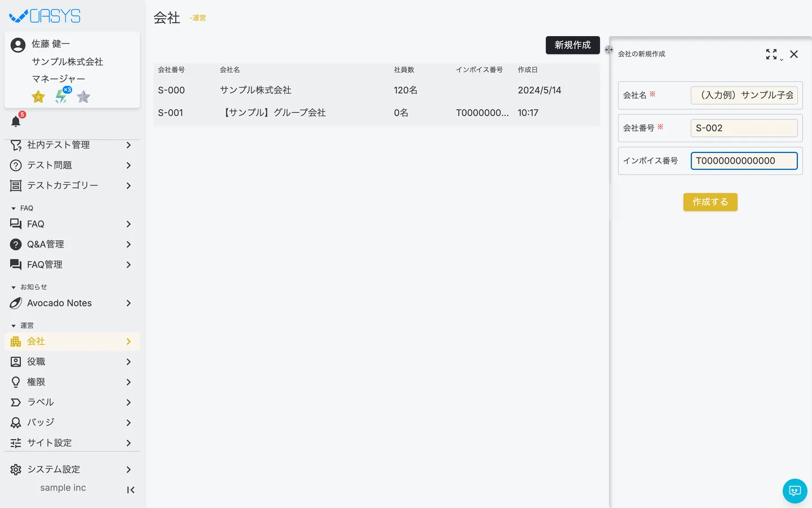The width and height of the screenshot is (812, 508).
Task: Open the user profile avatar icon
Action: [x=18, y=45]
